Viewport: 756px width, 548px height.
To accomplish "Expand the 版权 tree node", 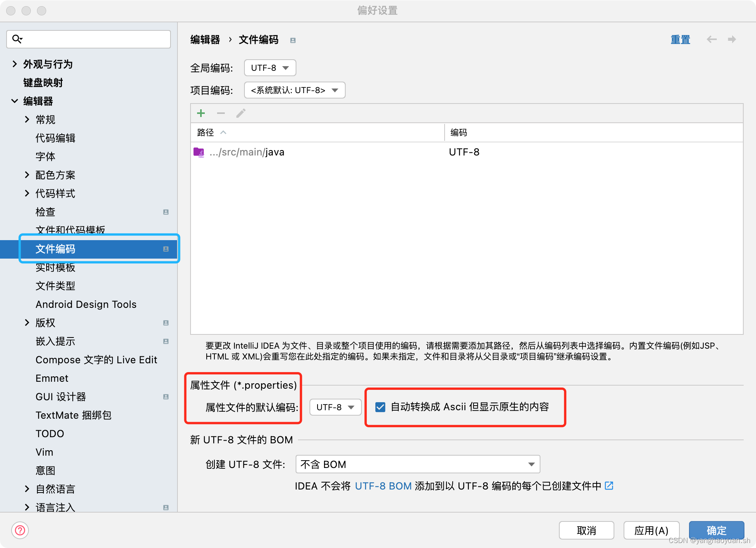I will (x=27, y=322).
